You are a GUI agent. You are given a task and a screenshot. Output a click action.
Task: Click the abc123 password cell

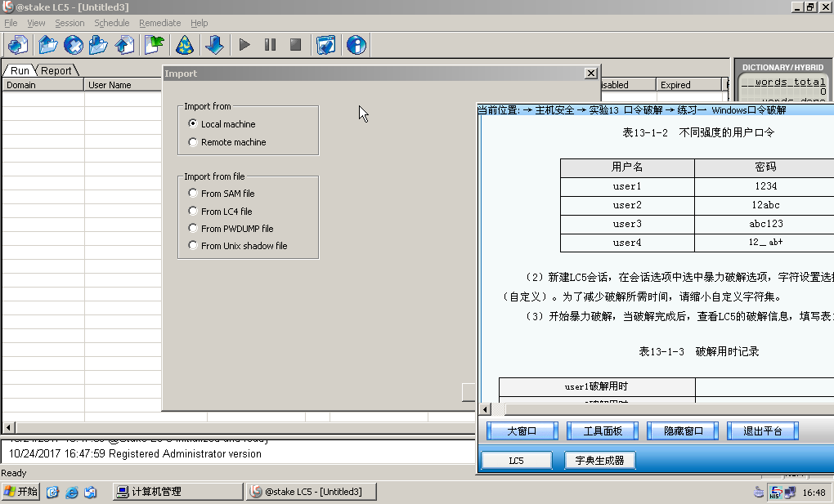point(765,224)
